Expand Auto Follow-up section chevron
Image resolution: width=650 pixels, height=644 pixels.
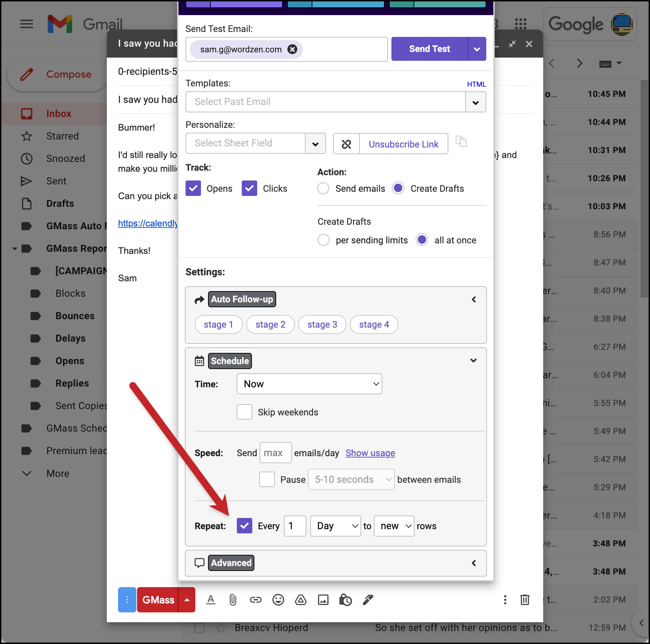474,300
